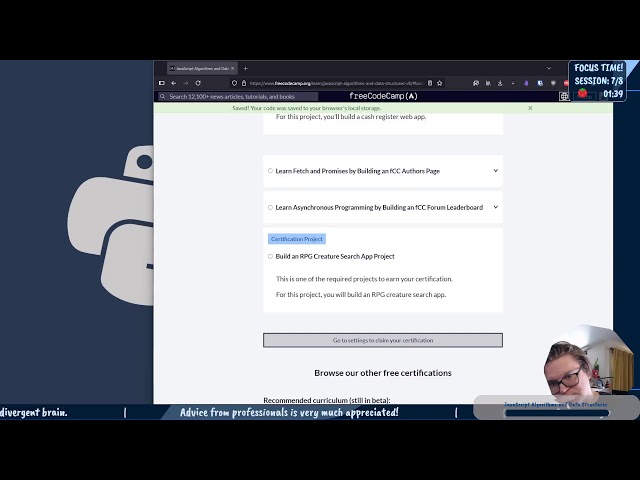
Task: Click the Recommended curriculum (still in beta) text
Action: pyautogui.click(x=327, y=400)
